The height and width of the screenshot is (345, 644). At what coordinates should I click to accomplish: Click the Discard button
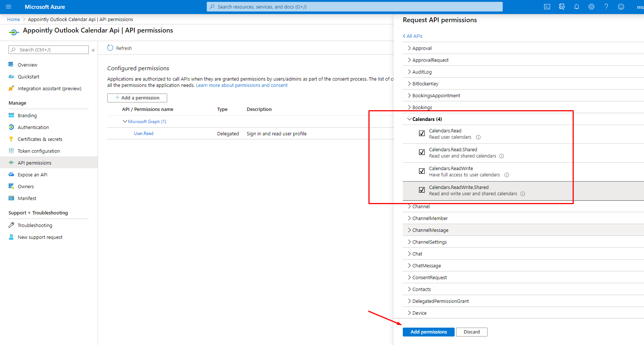click(x=472, y=332)
